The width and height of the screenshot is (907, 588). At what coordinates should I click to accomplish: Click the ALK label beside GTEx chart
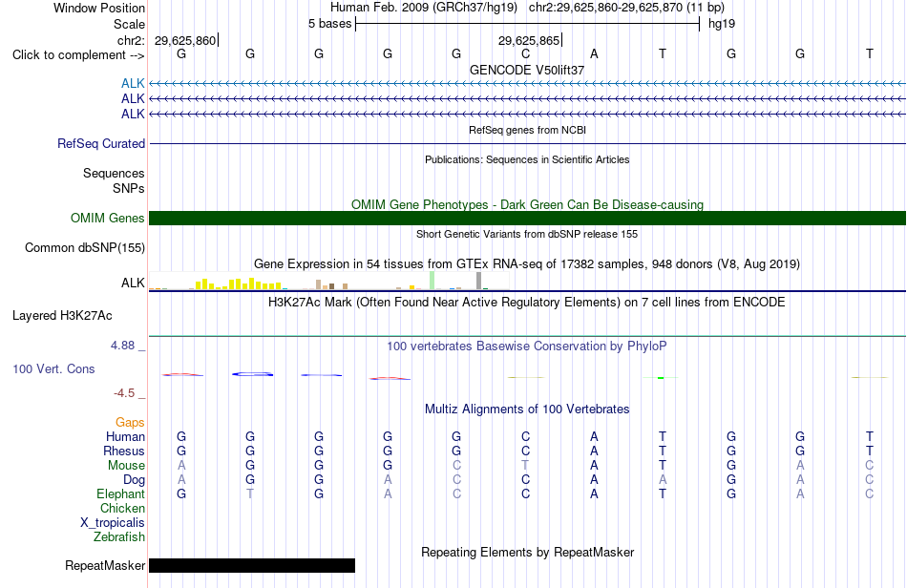133,283
